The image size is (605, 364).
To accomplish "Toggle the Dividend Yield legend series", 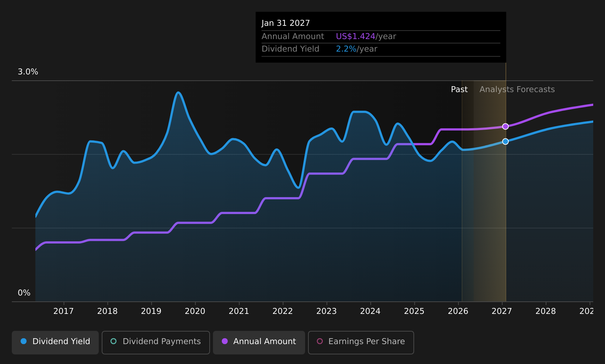I will click(55, 342).
